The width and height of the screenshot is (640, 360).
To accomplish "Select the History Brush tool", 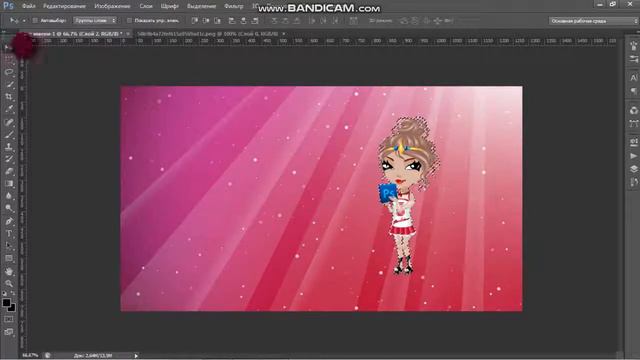I will [x=9, y=159].
